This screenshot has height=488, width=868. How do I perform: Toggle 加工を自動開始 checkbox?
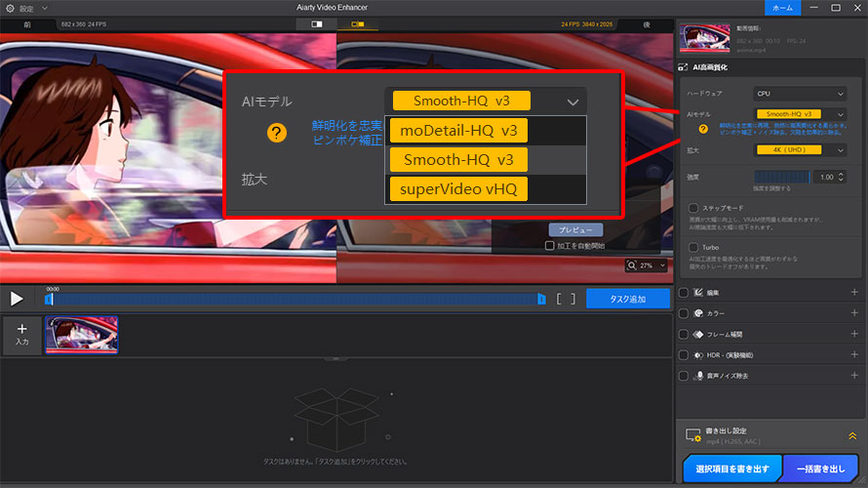point(550,245)
